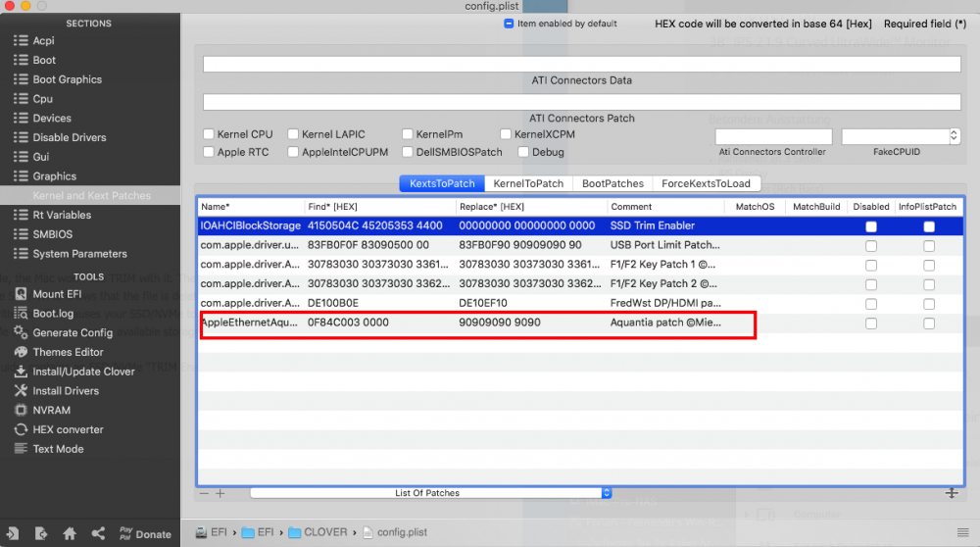Launch the Mount EFI tool

pyautogui.click(x=57, y=294)
